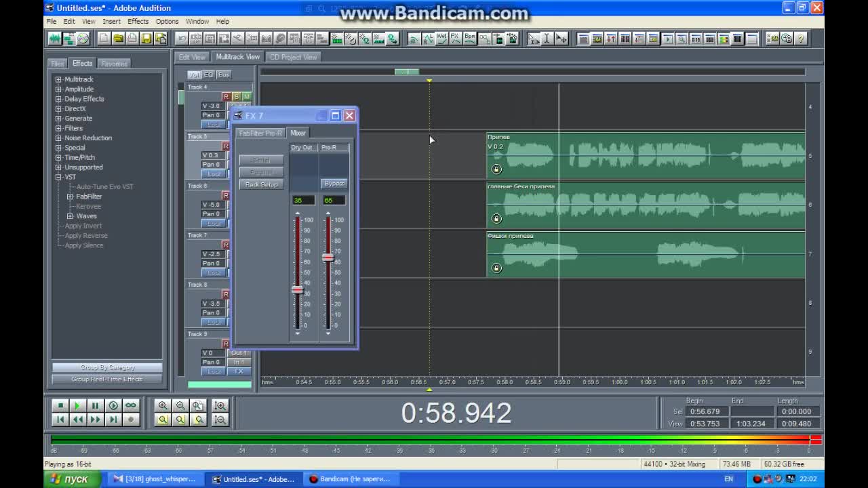The height and width of the screenshot is (488, 868).
Task: Click the Group Real-Time Effects button
Action: coord(107,380)
